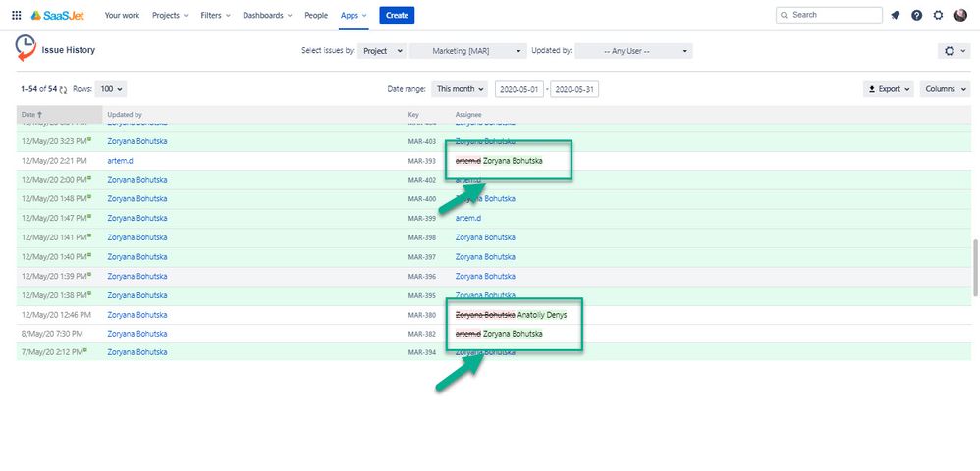Viewport: 980px width, 471px height.
Task: Select issue key MAR-402
Action: [422, 180]
